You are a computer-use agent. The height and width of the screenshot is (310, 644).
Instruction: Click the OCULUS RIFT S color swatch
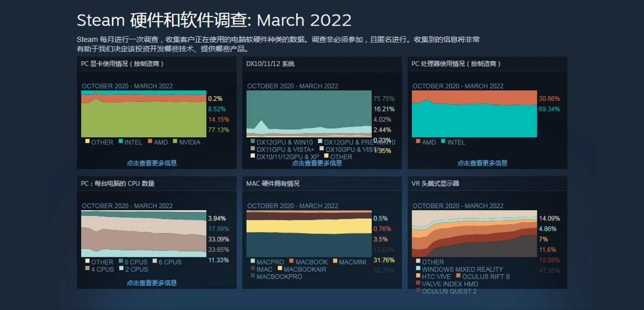pyautogui.click(x=458, y=276)
